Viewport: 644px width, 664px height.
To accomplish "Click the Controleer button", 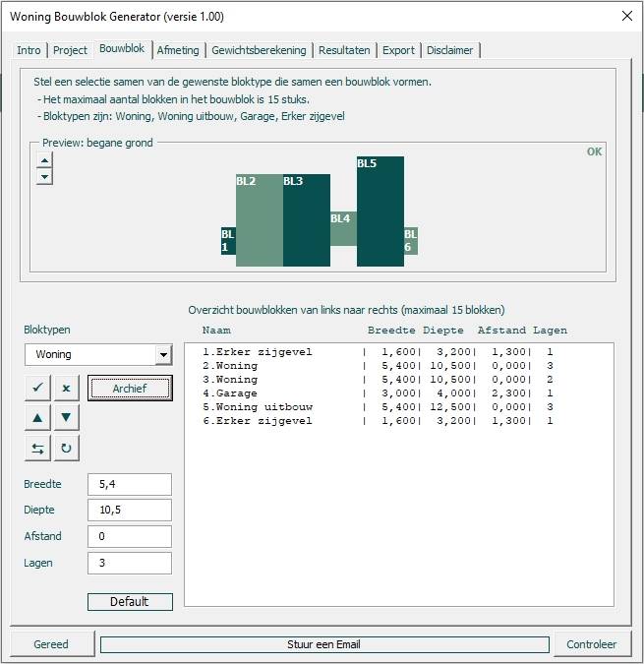I will (591, 644).
